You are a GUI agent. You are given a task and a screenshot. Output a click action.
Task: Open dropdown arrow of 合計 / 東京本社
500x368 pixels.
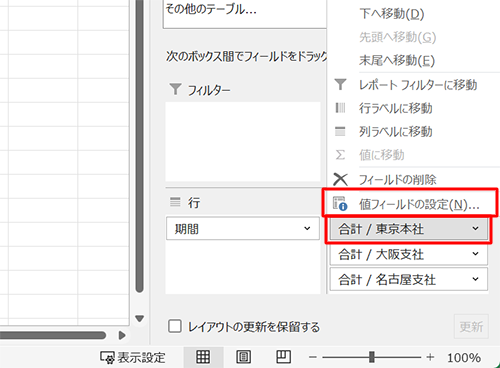pos(475,229)
